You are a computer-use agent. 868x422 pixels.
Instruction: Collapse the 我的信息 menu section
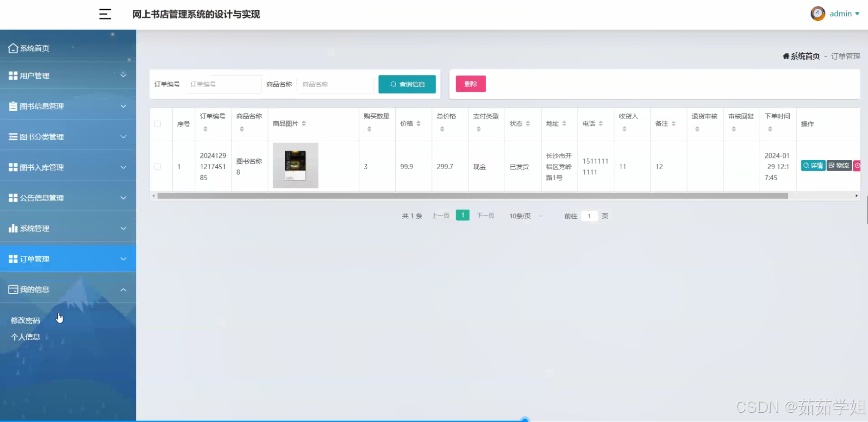[123, 289]
